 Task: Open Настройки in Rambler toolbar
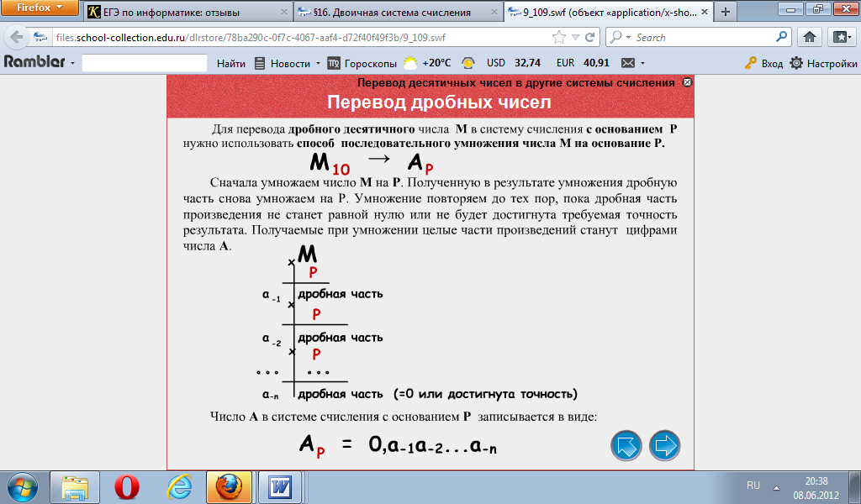824,64
